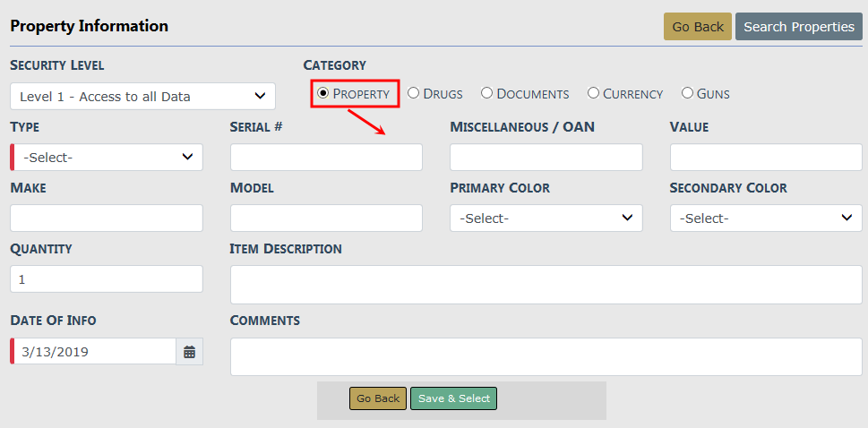Select the Property category radio button

(x=323, y=93)
